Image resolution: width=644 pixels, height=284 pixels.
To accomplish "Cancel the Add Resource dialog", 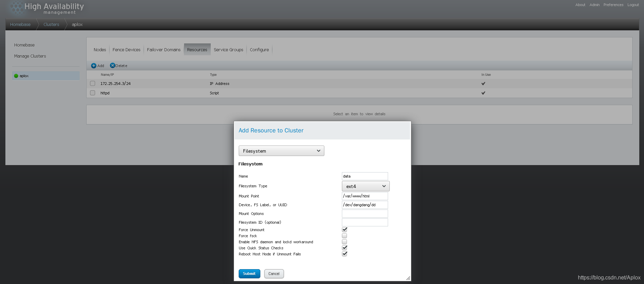I will 274,274.
